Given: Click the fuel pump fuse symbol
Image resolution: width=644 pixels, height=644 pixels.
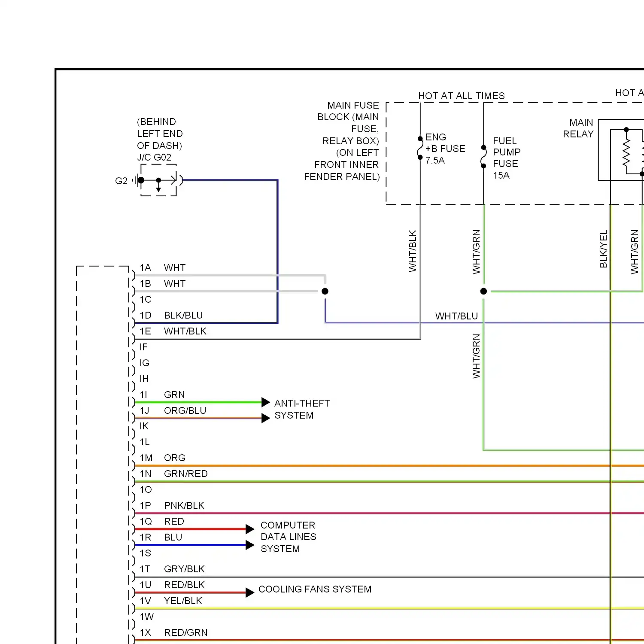Looking at the screenshot, I should (483, 157).
